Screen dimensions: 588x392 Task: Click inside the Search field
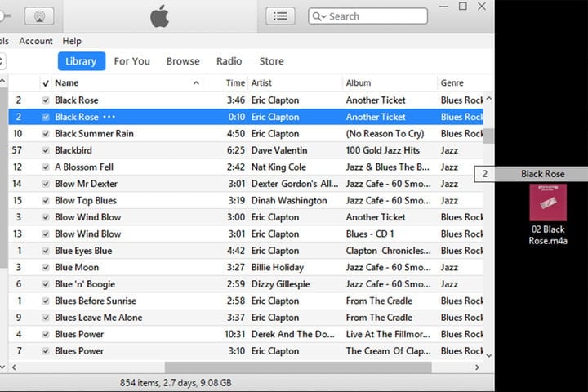click(367, 16)
